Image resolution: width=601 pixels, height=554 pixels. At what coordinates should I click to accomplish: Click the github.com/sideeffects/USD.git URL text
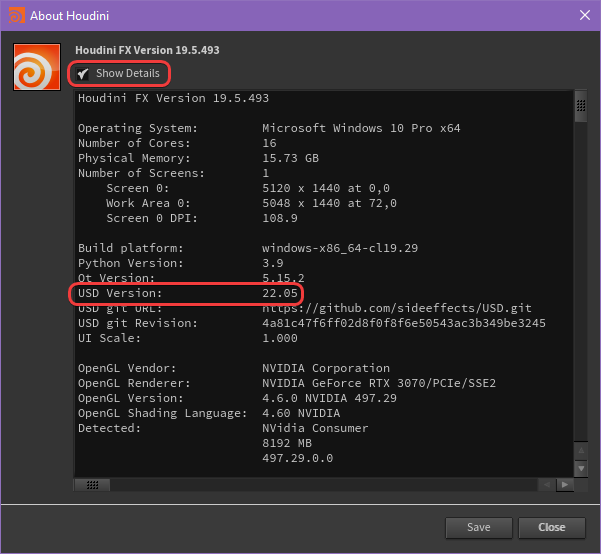click(x=397, y=308)
